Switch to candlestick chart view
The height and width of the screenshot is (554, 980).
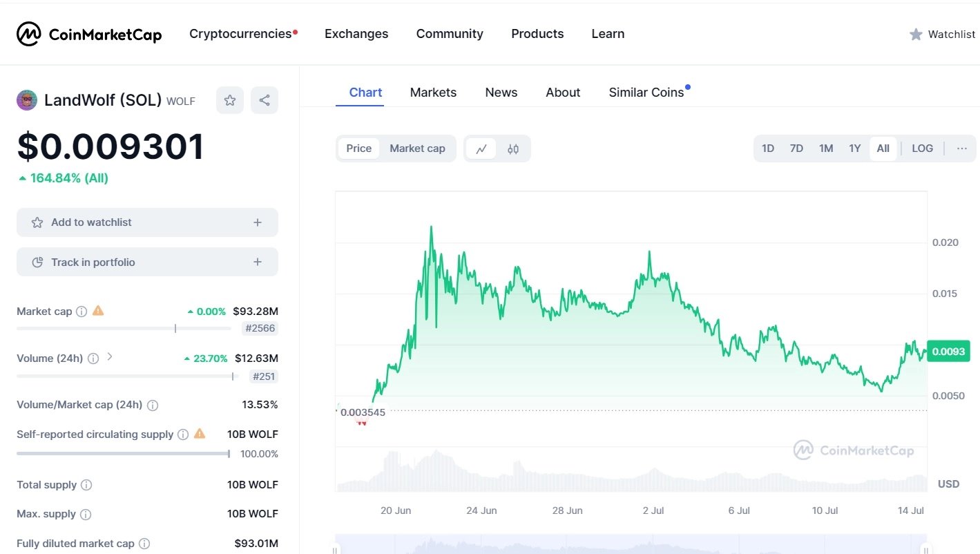pyautogui.click(x=513, y=149)
